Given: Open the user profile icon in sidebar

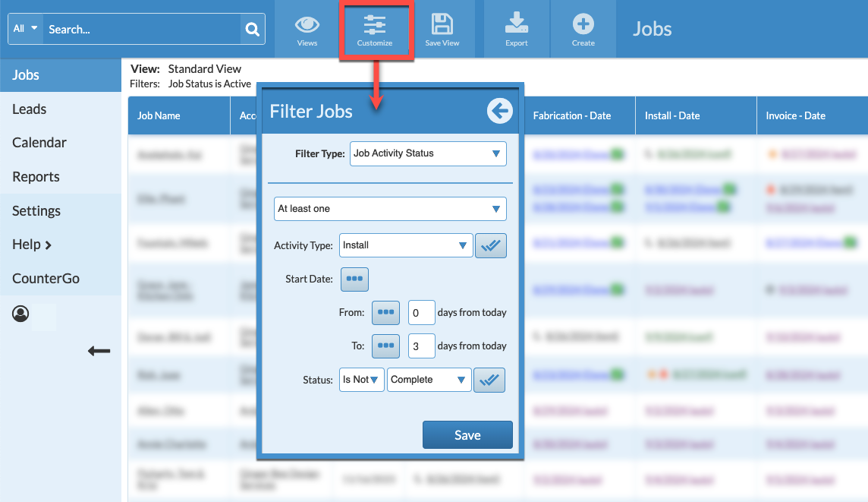Looking at the screenshot, I should coord(20,314).
